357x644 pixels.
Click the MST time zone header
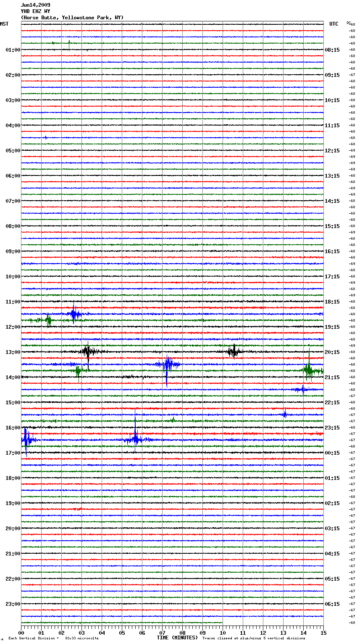point(4,24)
